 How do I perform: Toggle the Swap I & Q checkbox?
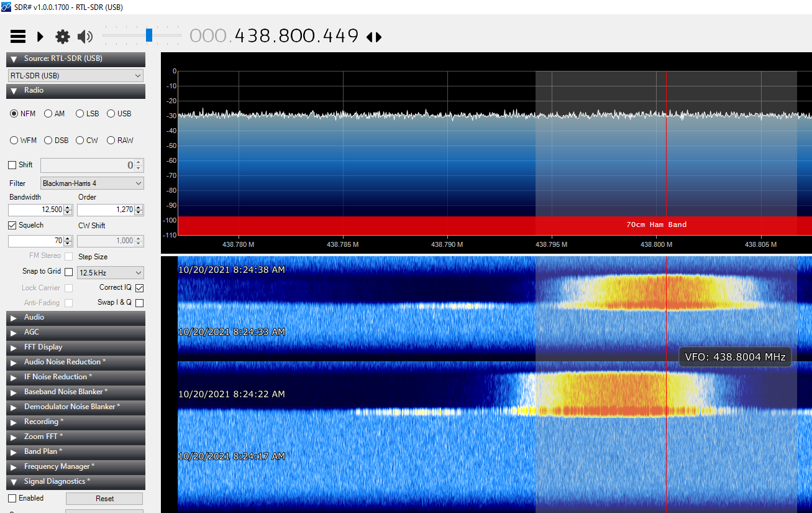pyautogui.click(x=139, y=303)
